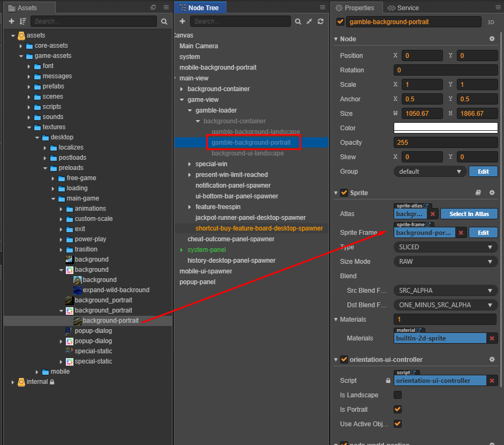Screen dimensions: 504x445
Task: Select the Main Camera node
Action: pyautogui.click(x=199, y=46)
